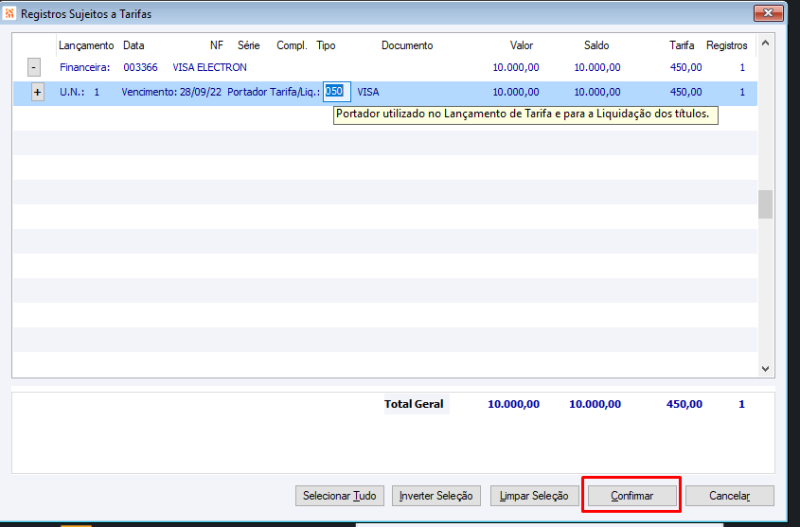Screen dimensions: 800x527
Task: Click the Tipo column header
Action: point(326,45)
